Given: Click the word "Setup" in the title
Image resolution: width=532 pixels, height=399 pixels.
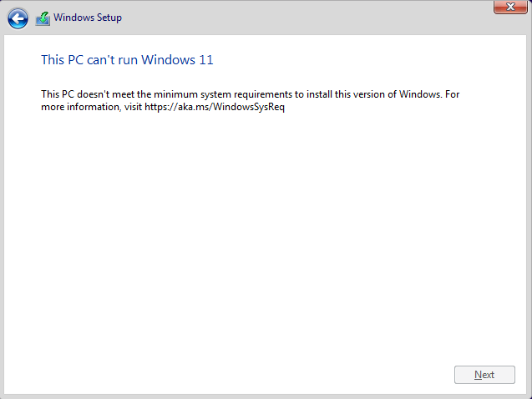Looking at the screenshot, I should click(x=109, y=18).
